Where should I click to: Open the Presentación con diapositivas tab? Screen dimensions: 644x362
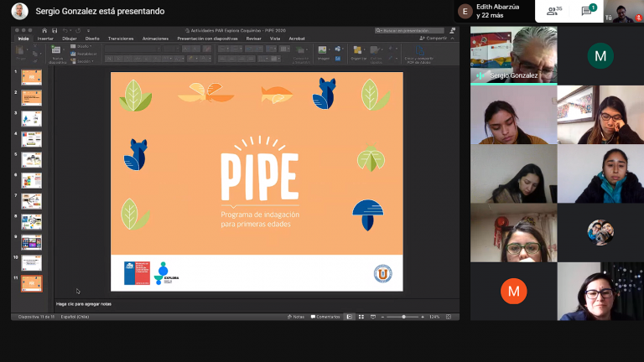pyautogui.click(x=207, y=39)
